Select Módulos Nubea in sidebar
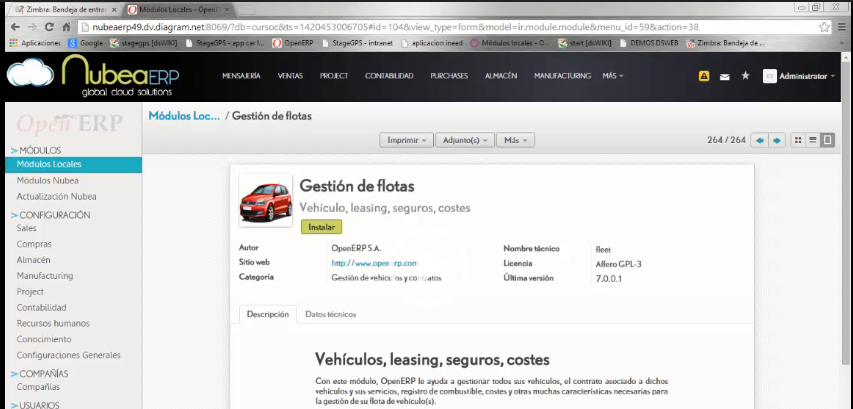 47,181
